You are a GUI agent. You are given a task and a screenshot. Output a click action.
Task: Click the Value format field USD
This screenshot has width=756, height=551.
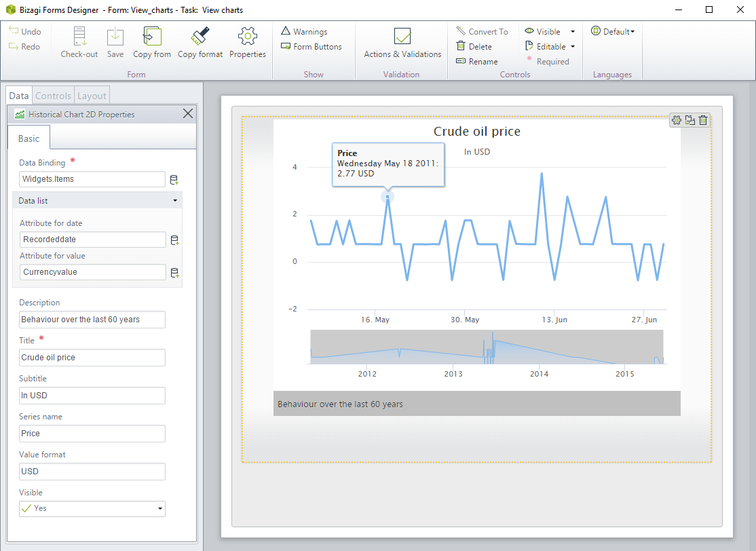tap(92, 472)
